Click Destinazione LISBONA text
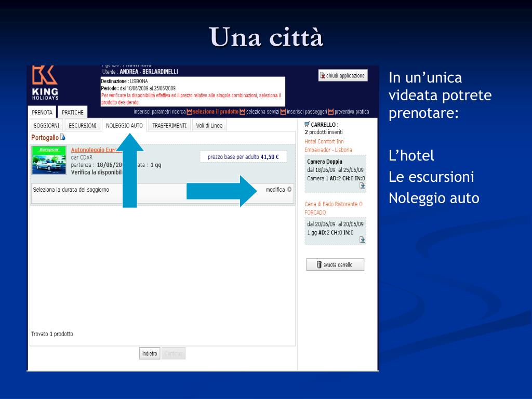Viewport: 532px width, 399px height. pos(125,81)
